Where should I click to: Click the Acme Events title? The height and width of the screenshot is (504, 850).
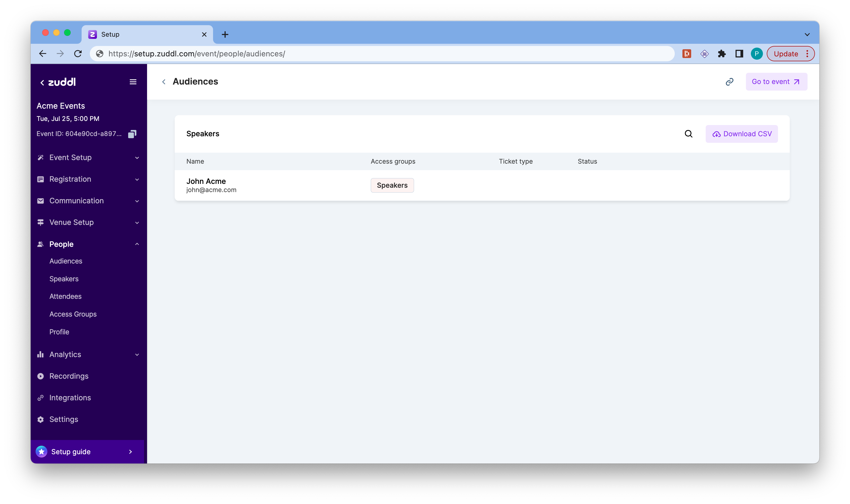(x=61, y=106)
